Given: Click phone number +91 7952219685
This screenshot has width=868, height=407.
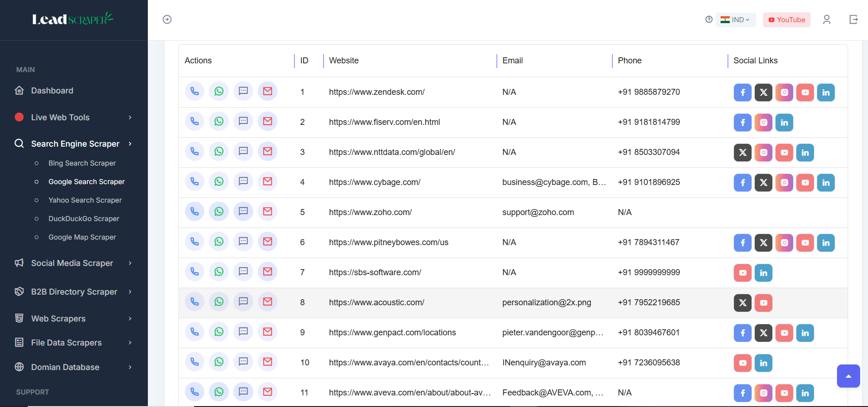Looking at the screenshot, I should [x=649, y=302].
